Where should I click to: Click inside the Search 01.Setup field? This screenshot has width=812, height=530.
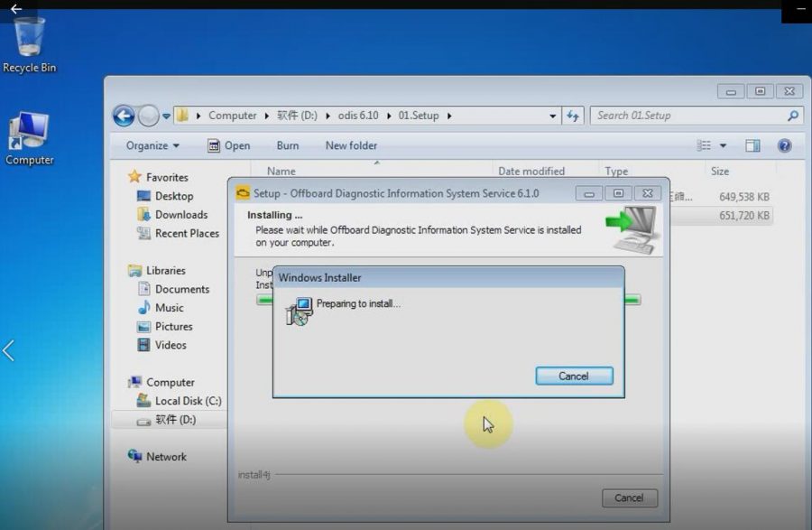[677, 116]
